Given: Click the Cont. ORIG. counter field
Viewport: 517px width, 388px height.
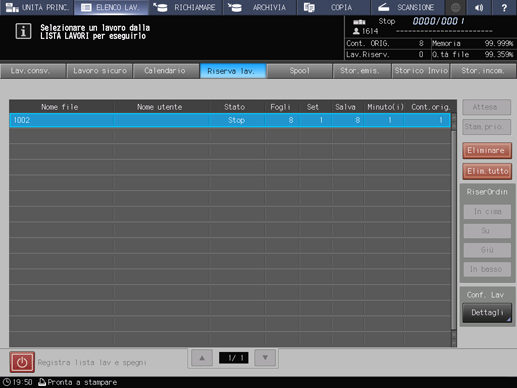Looking at the screenshot, I should (x=387, y=44).
